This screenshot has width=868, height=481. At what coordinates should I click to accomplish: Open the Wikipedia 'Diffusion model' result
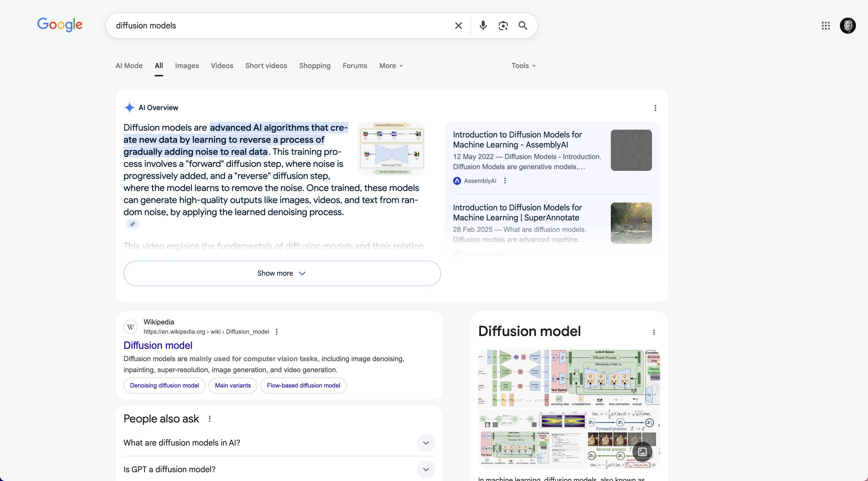[158, 345]
